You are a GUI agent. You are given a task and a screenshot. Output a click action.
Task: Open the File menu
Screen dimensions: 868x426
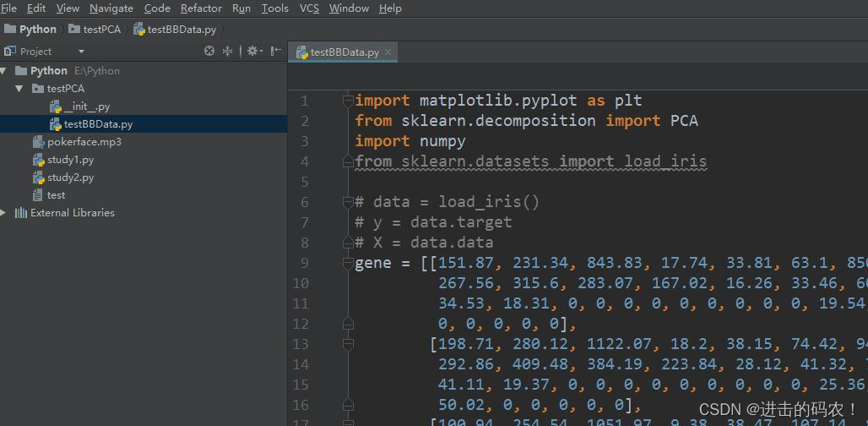click(8, 8)
